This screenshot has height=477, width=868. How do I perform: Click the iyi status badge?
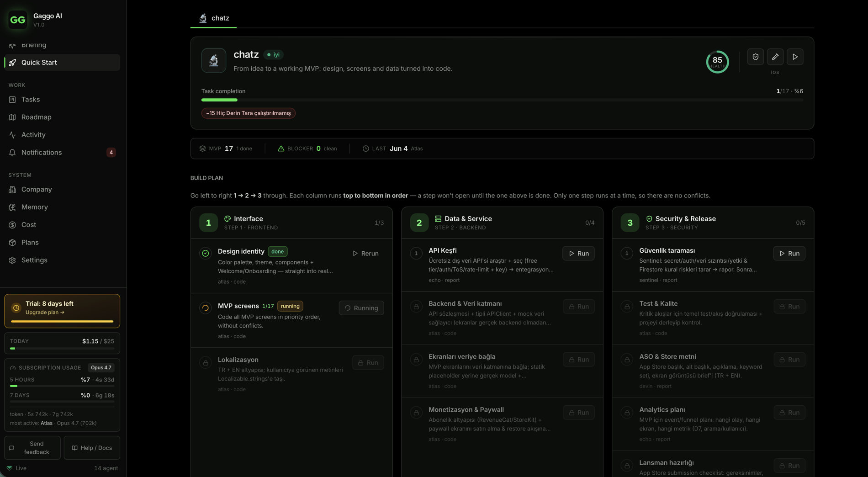point(274,55)
